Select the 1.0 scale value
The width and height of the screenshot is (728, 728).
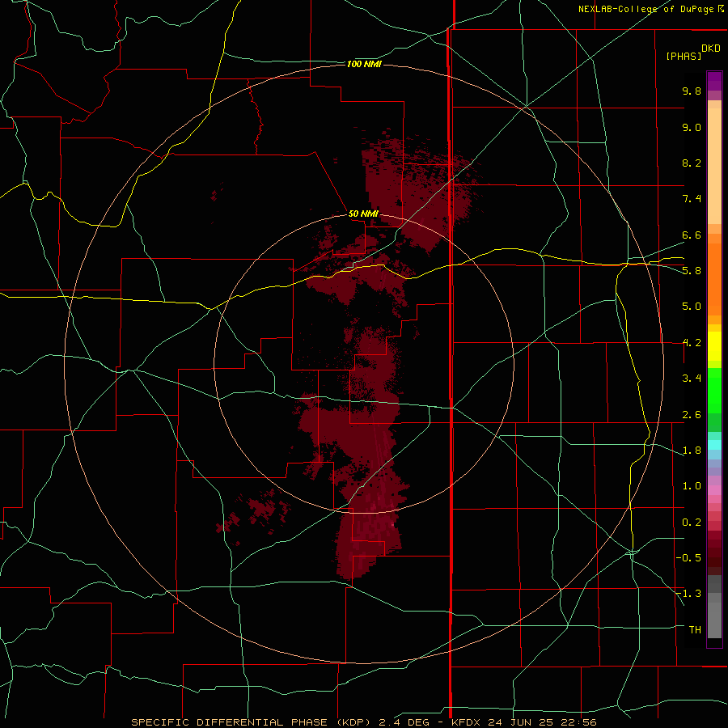coord(692,486)
